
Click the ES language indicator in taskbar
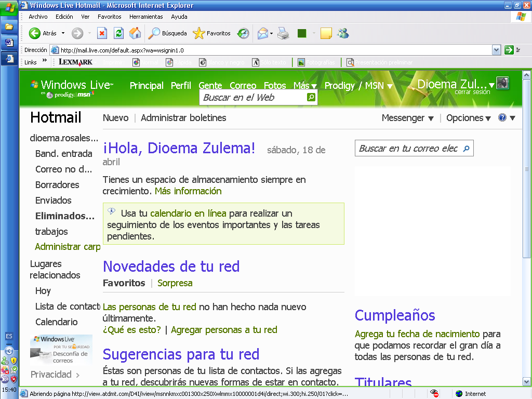coord(9,336)
